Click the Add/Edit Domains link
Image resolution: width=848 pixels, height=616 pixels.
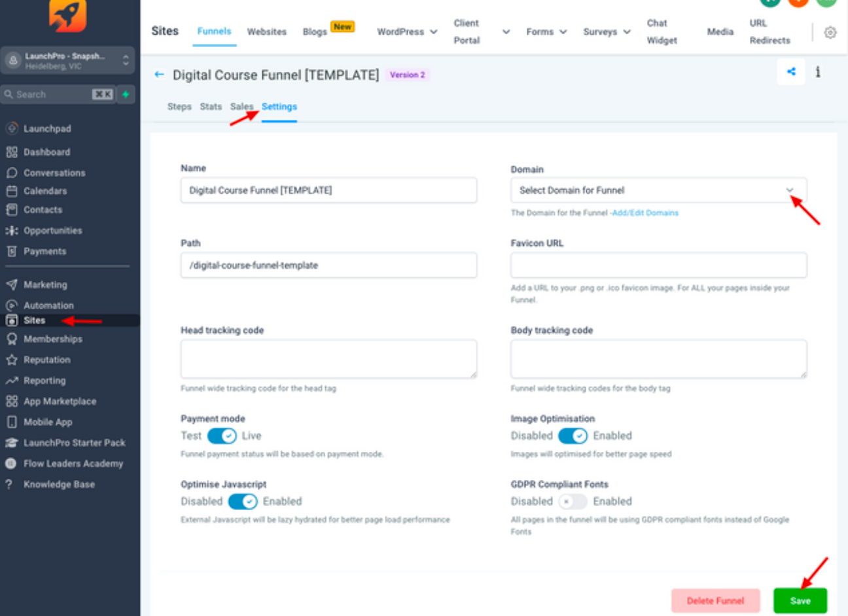pos(645,213)
